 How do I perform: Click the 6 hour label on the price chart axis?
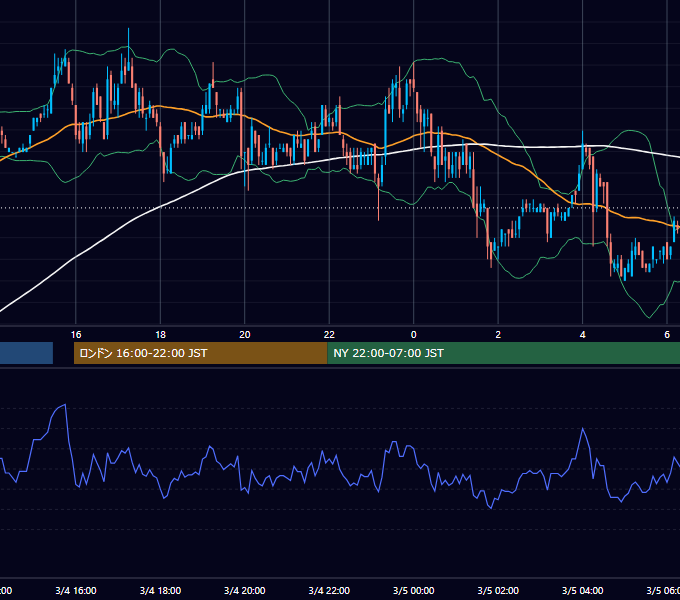tap(667, 334)
